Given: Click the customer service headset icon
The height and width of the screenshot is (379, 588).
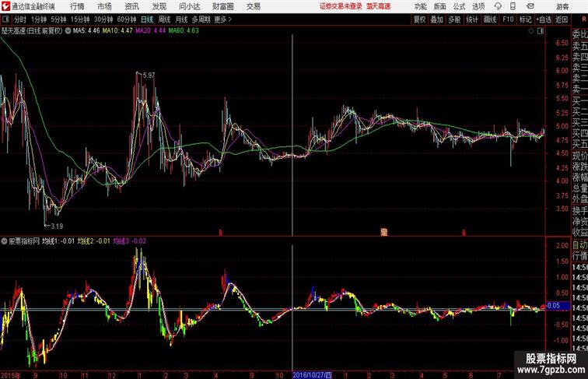Looking at the screenshot, I should tap(498, 6).
